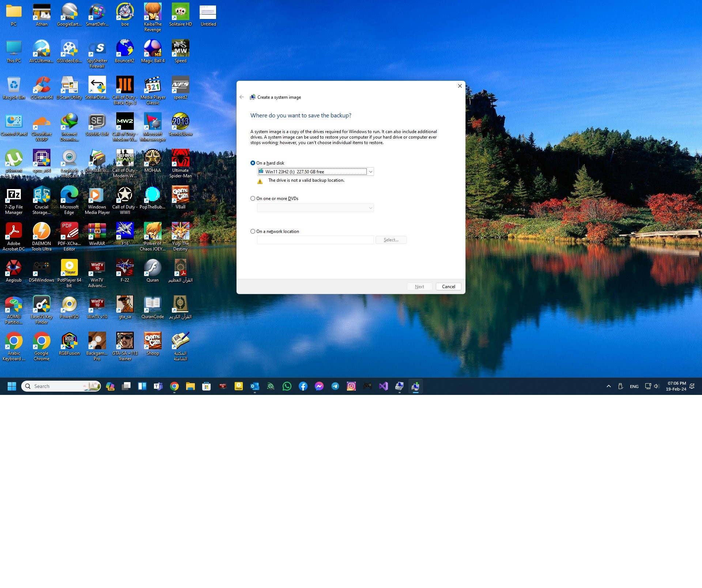Go back using the wizard back arrow
This screenshot has width=702, height=588.
(242, 97)
